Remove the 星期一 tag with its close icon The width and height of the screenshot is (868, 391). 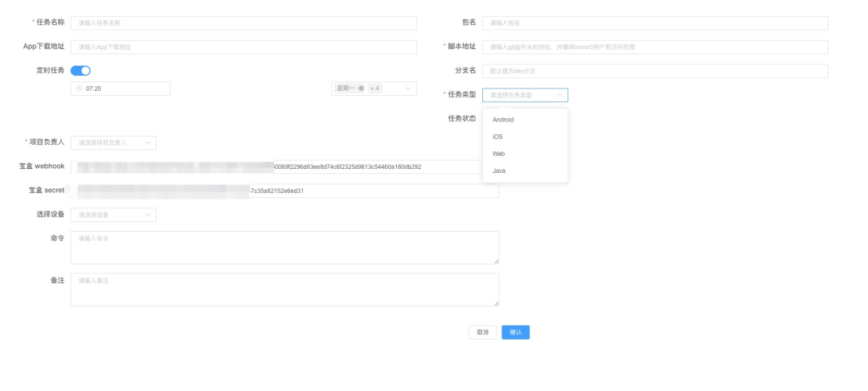point(361,88)
